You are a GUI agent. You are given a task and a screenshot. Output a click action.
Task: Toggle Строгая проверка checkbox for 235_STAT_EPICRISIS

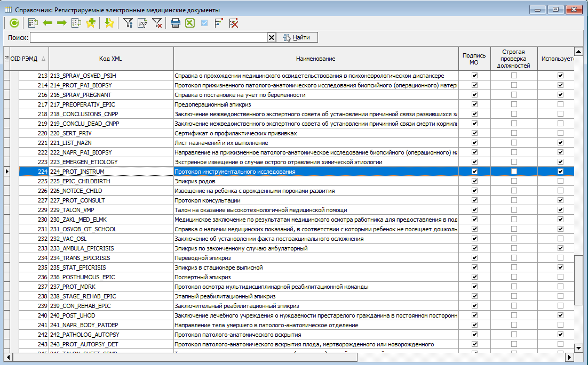514,267
